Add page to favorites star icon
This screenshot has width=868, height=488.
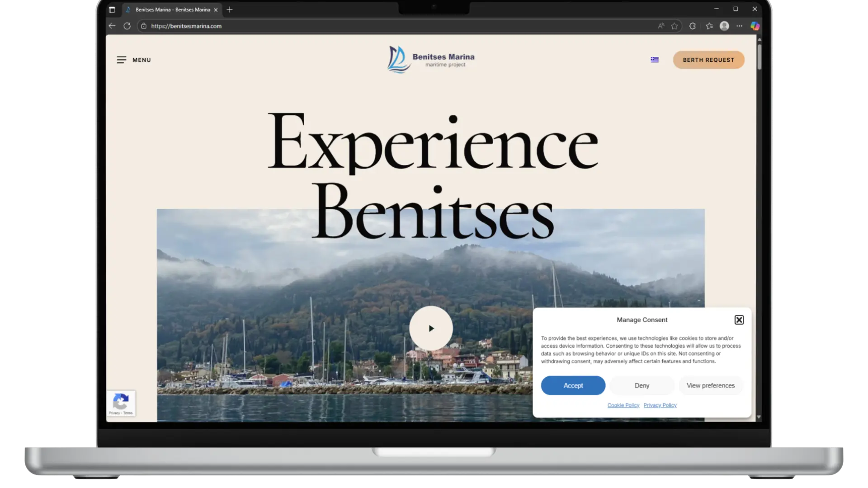pos(675,26)
